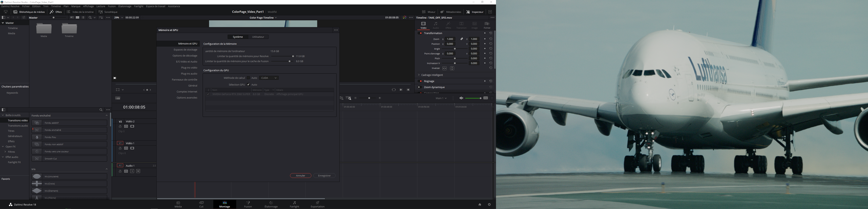Select Options avancées preferences category
The image size is (868, 209).
[x=187, y=98]
